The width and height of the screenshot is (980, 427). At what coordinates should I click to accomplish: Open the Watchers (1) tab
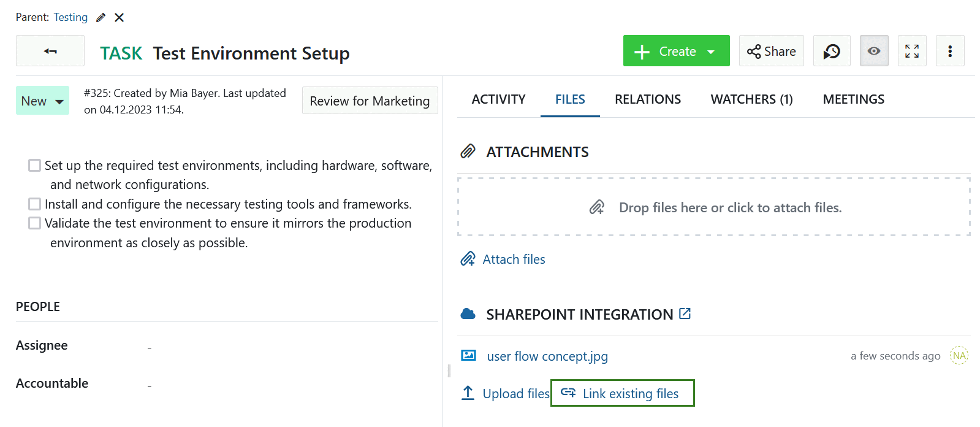751,99
